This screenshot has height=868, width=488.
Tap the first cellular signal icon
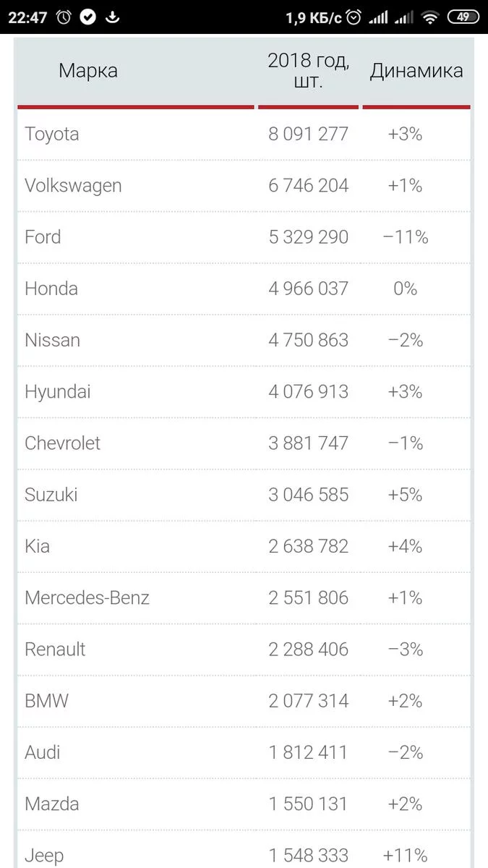click(x=378, y=17)
